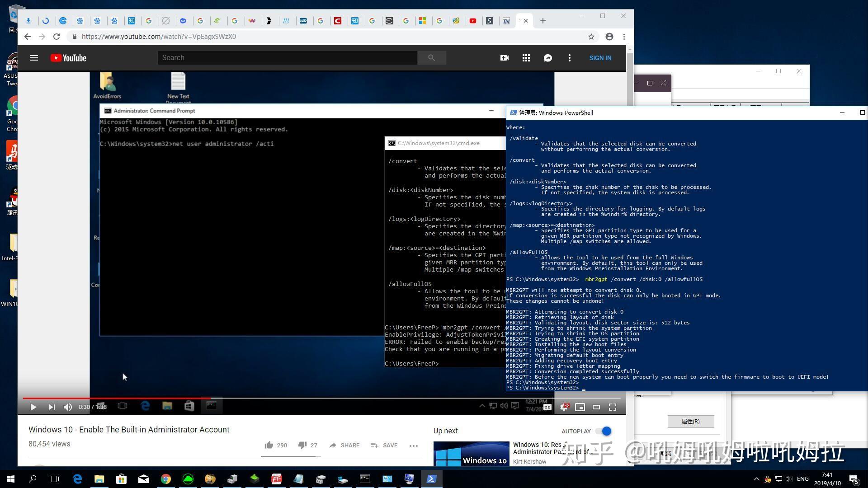Screen dimensions: 868x488
Task: Click SHARE under the video
Action: pos(344,445)
